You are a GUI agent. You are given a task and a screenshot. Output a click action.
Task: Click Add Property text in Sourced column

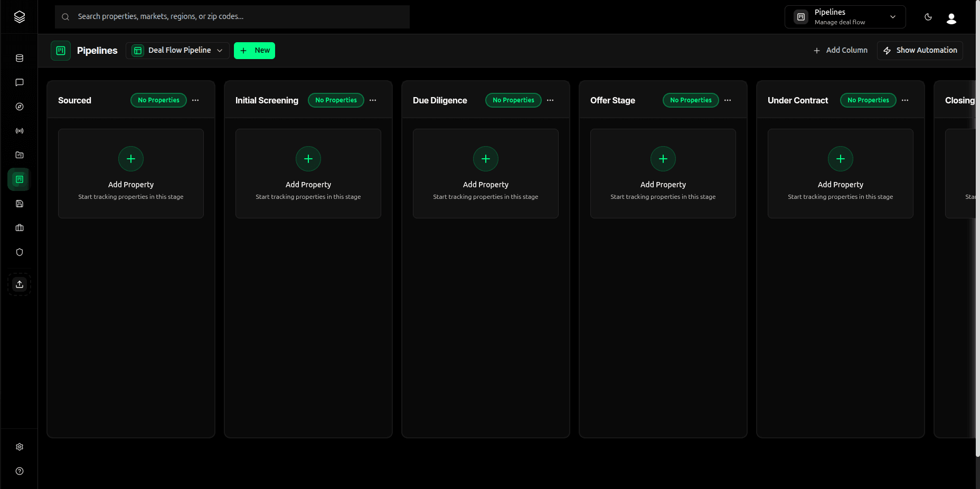131,185
